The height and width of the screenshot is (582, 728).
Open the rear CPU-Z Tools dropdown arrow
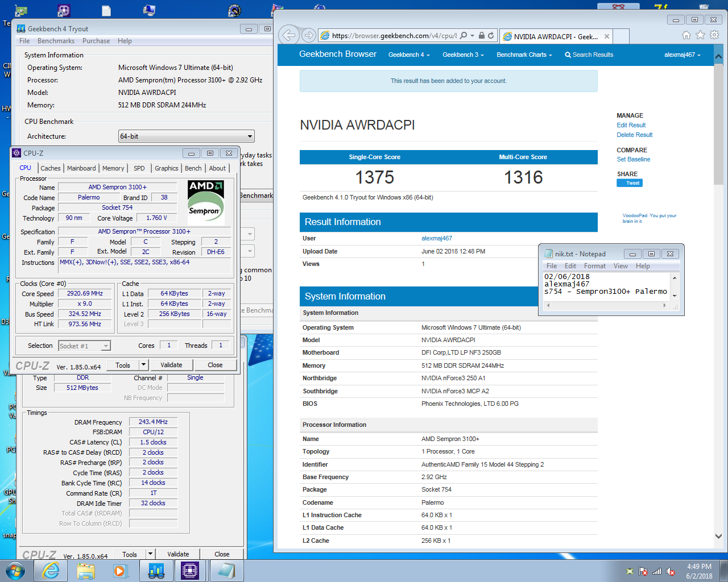(151, 554)
